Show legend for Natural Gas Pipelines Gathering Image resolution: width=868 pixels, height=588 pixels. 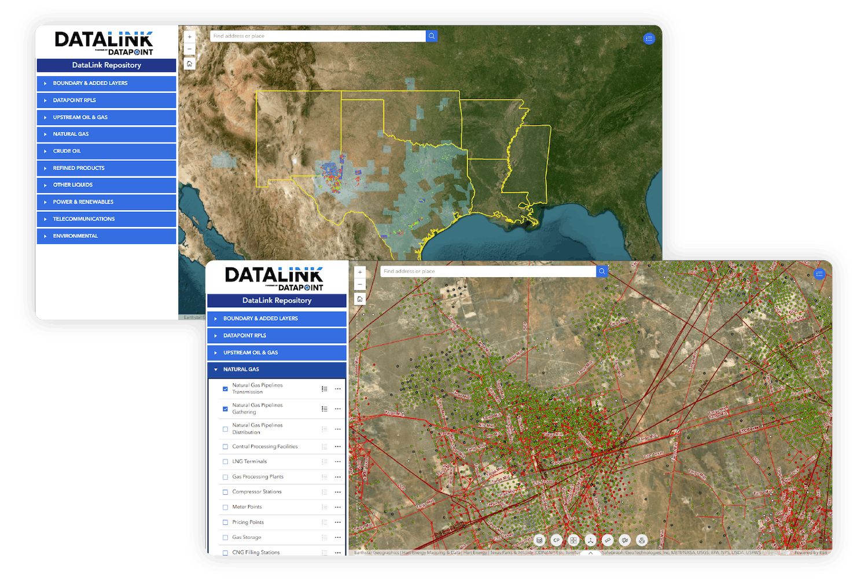click(325, 409)
